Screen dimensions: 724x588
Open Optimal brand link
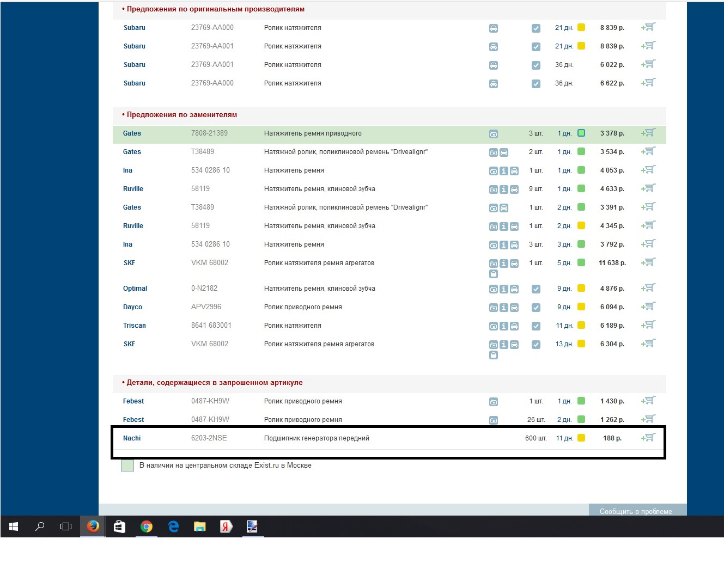click(135, 289)
